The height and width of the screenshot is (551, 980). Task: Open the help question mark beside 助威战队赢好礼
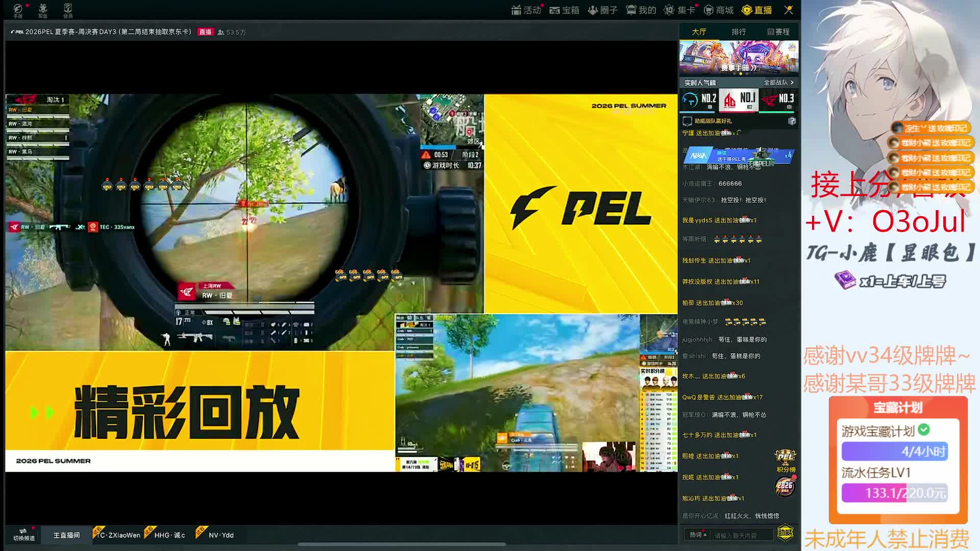click(x=792, y=121)
